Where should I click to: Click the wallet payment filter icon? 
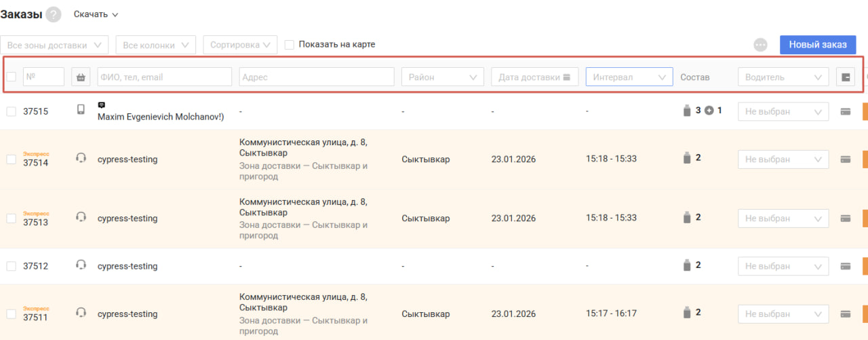click(846, 77)
